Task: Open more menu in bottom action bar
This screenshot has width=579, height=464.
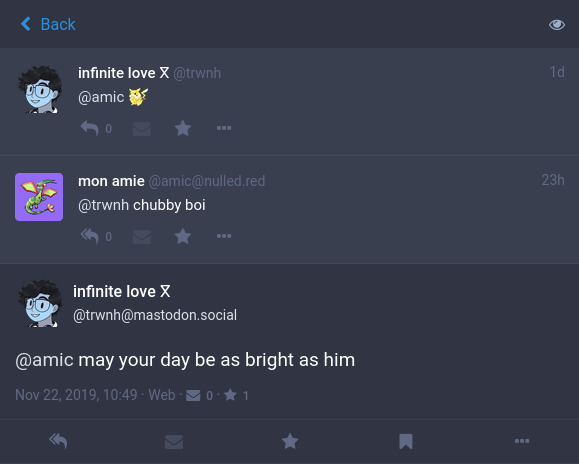Action: (522, 441)
